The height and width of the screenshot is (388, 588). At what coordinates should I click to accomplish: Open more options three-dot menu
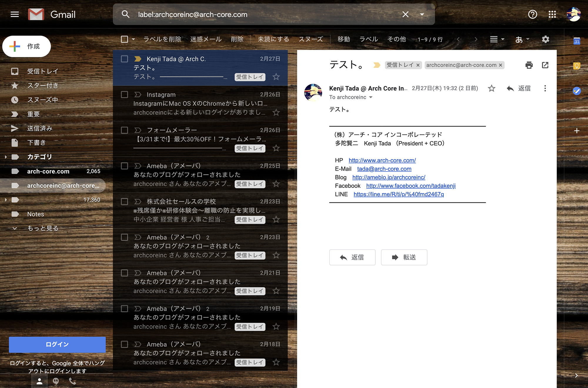(545, 88)
